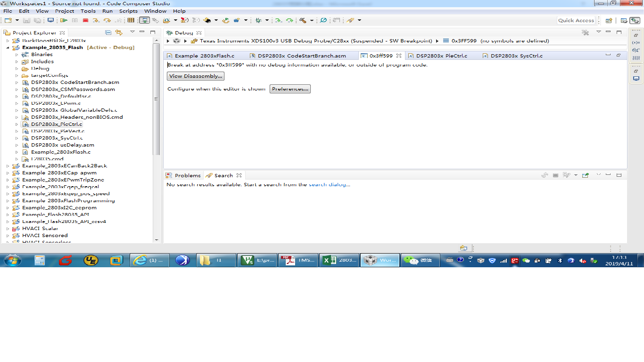
Task: Expand the Debug folder in project tree
Action: pyautogui.click(x=17, y=68)
